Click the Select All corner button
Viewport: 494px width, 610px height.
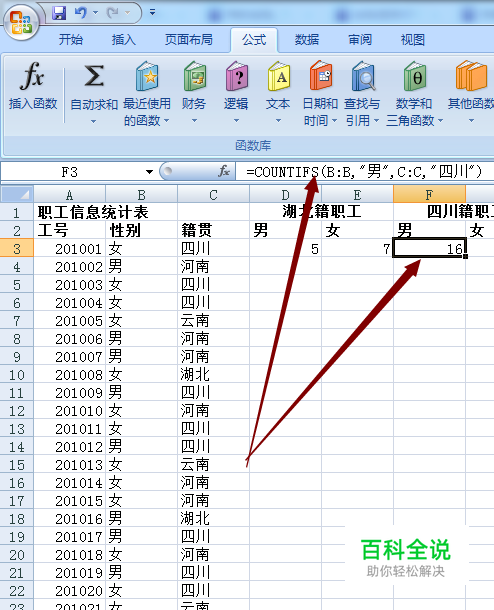17,195
